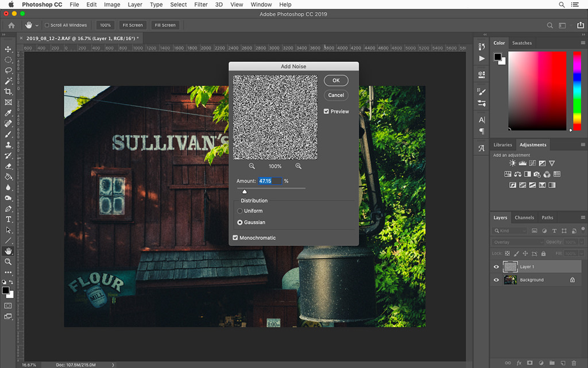
Task: Select the Path Selection tool
Action: pyautogui.click(x=8, y=230)
